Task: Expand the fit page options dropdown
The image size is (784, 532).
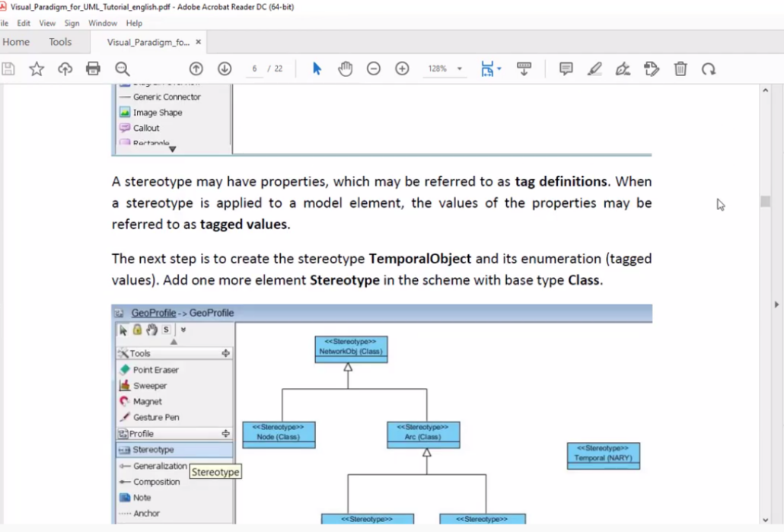Action: (x=499, y=68)
